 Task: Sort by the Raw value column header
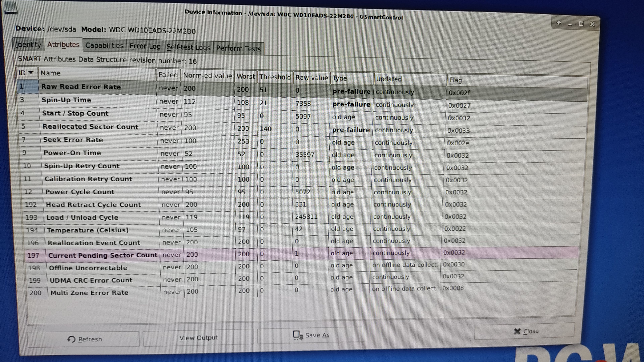[x=311, y=78]
